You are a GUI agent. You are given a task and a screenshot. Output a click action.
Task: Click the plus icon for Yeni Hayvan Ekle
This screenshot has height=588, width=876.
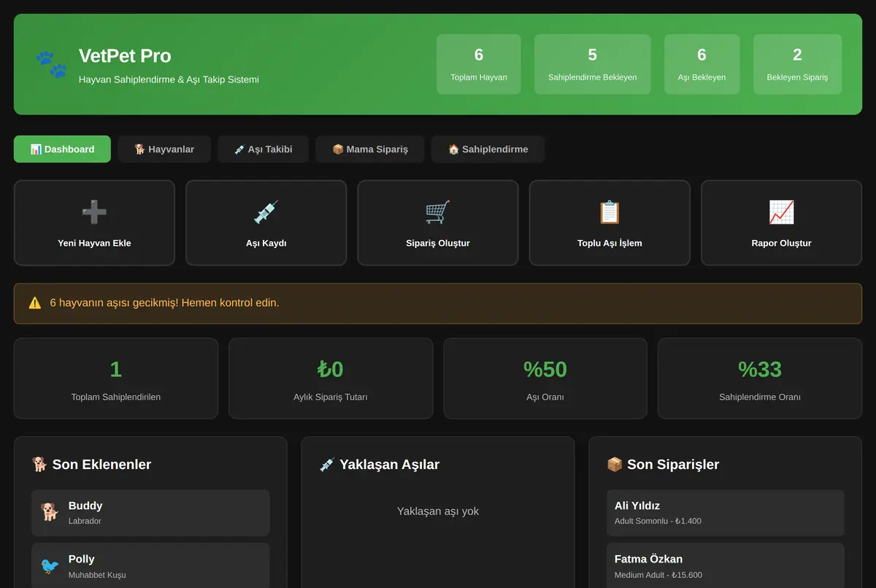click(94, 212)
